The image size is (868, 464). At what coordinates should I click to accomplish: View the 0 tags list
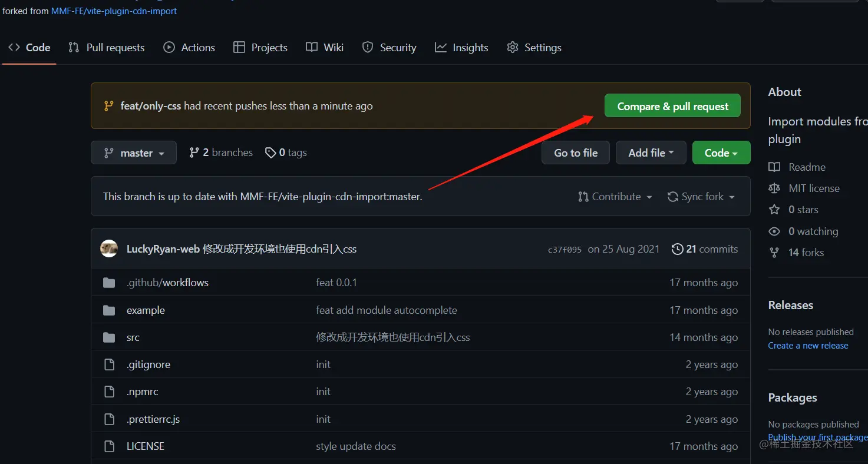pos(286,153)
